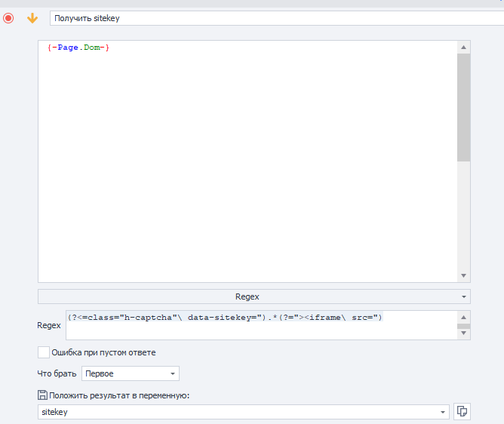Click the orange down arrow icon
Screen dimensions: 504x424
(x=32, y=18)
